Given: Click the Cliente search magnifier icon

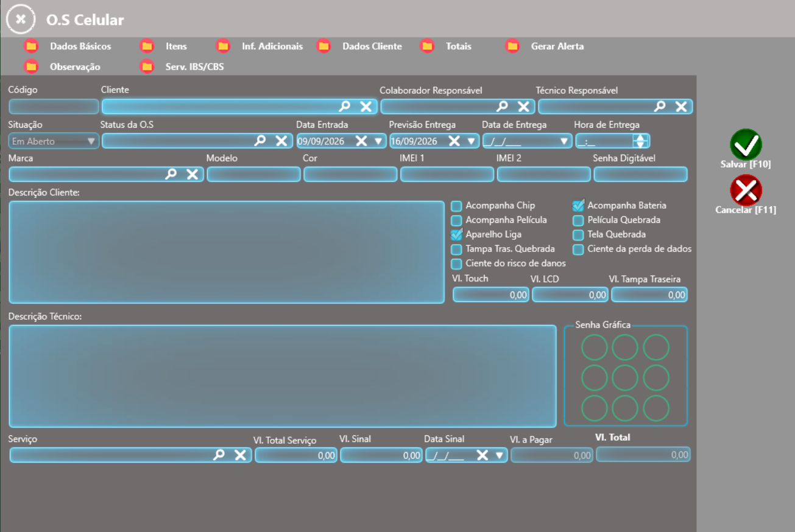Looking at the screenshot, I should pos(345,107).
